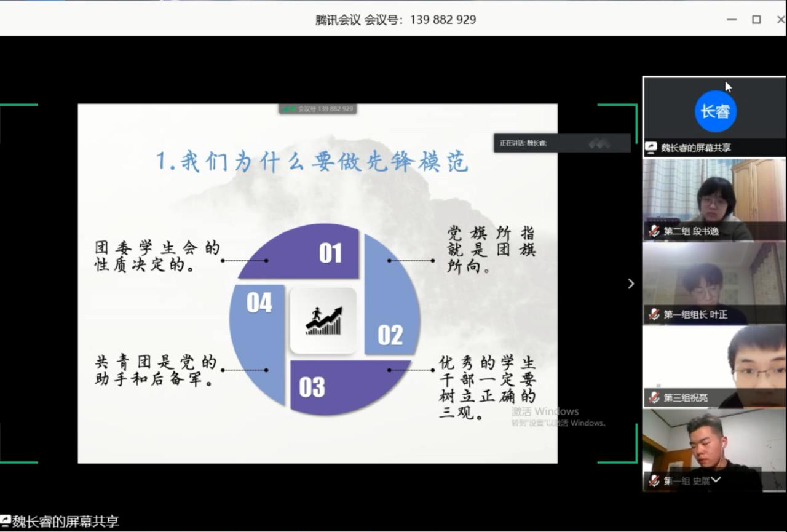
Task: Click the screen share icon in 长睿's tile
Action: [651, 148]
